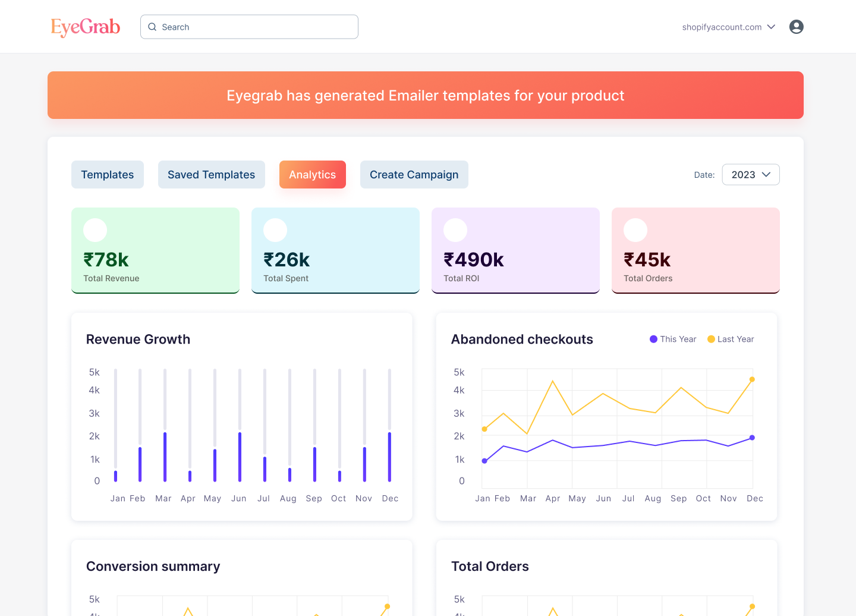
Task: Click the Aug label under Revenue Growth
Action: pyautogui.click(x=288, y=499)
